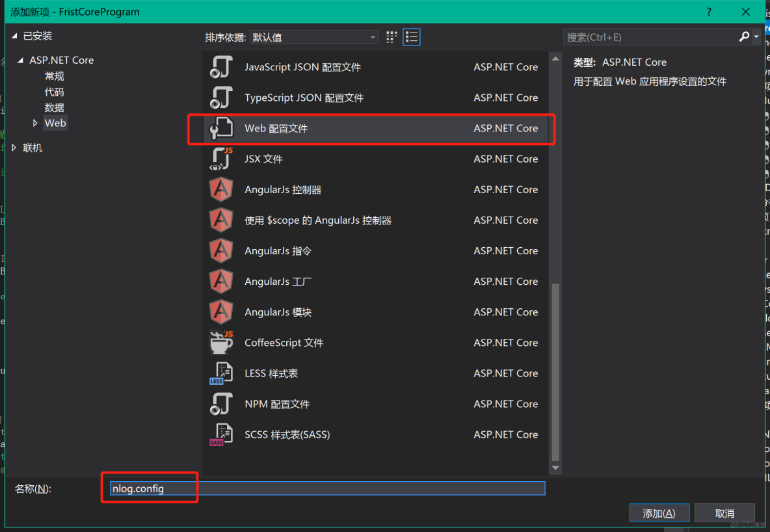The width and height of the screenshot is (770, 532).
Task: Expand the 联机 tree node
Action: click(x=12, y=148)
